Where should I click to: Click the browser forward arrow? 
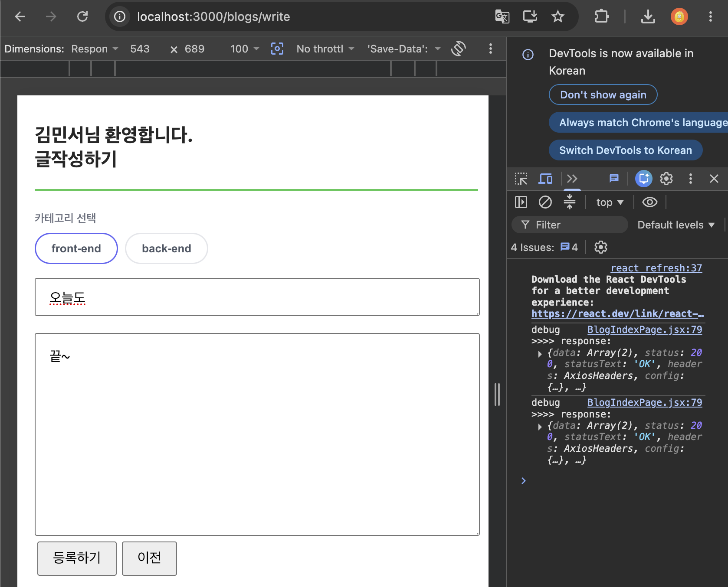(51, 16)
